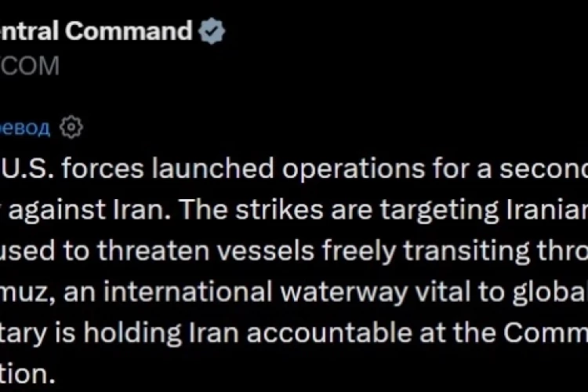
Task: Click the final 'tion.' text fragment
Action: coord(27,374)
